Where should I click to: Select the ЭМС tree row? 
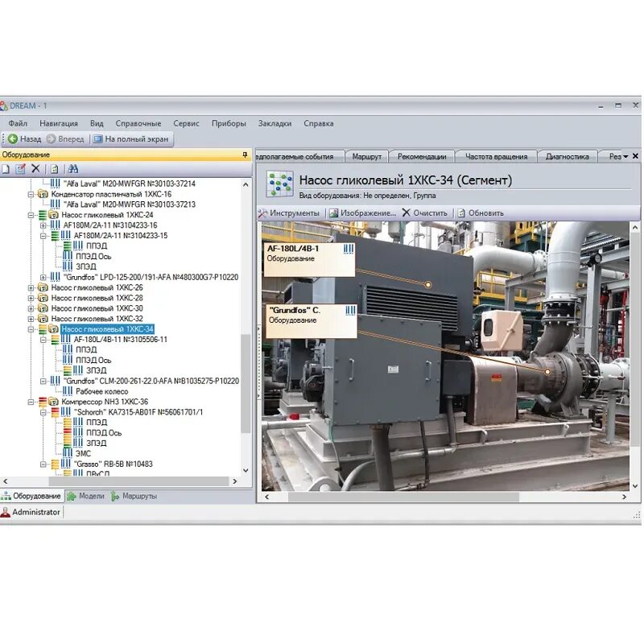[83, 453]
